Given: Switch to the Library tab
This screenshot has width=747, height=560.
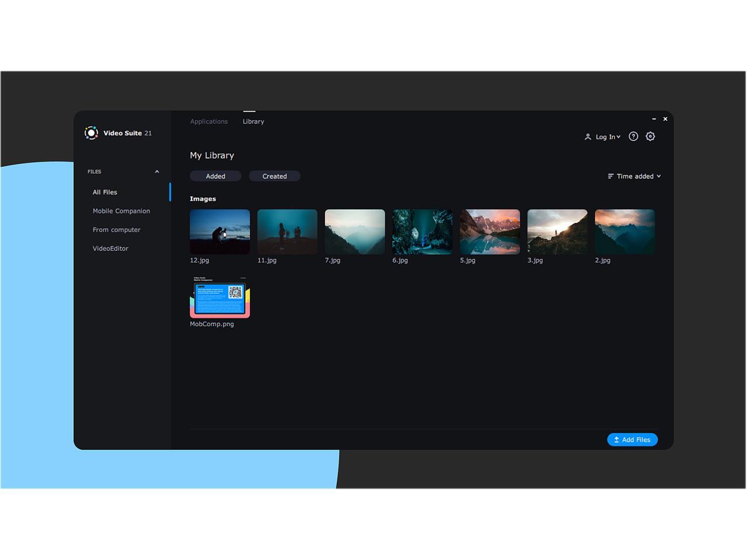Looking at the screenshot, I should pyautogui.click(x=253, y=121).
